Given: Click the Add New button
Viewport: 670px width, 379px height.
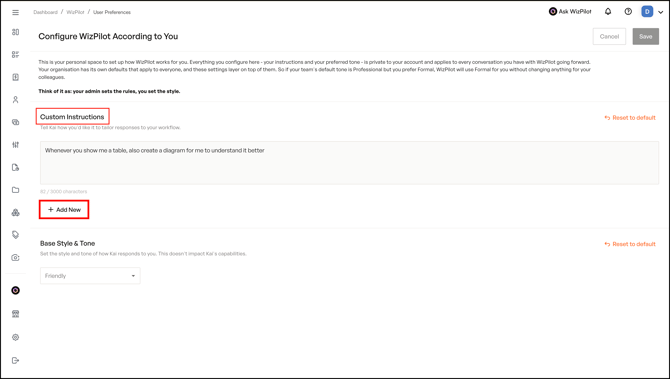Looking at the screenshot, I should pos(64,210).
